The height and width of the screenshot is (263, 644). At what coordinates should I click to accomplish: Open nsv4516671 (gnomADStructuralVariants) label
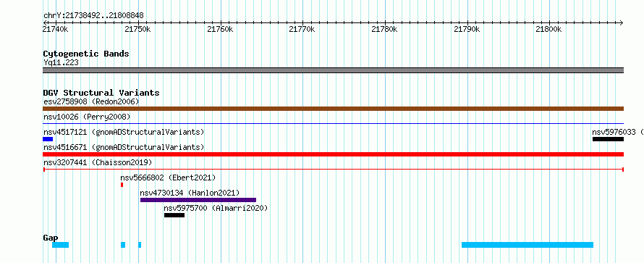point(124,147)
